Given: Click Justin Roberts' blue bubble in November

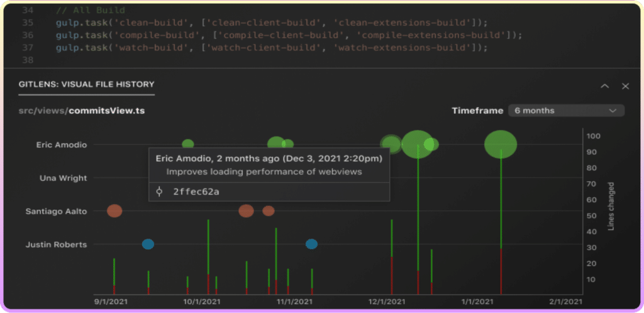Looking at the screenshot, I should [311, 244].
